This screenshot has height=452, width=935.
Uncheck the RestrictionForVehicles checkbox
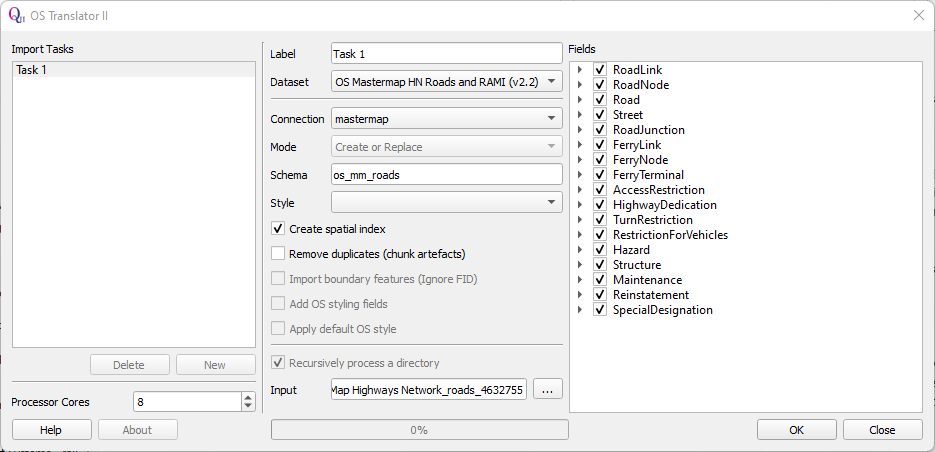(x=600, y=235)
